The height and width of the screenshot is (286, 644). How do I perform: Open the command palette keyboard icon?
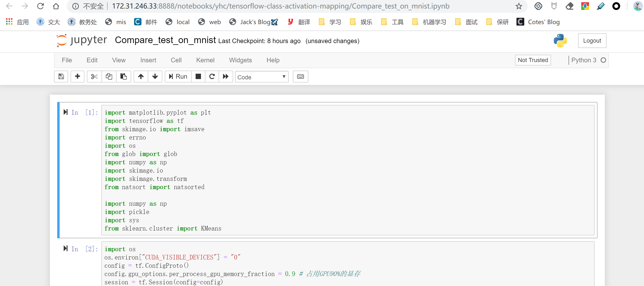[x=301, y=76]
